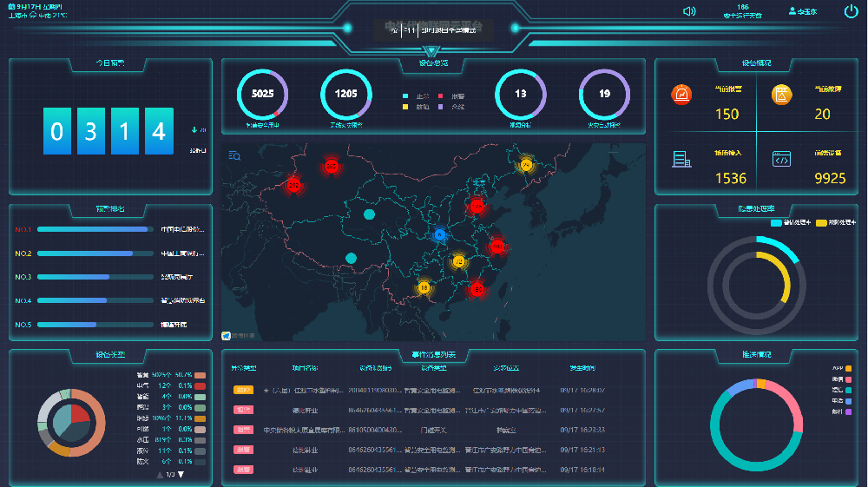Image resolution: width=868 pixels, height=487 pixels.
Task: Open the map search list icon
Action: coord(234,156)
